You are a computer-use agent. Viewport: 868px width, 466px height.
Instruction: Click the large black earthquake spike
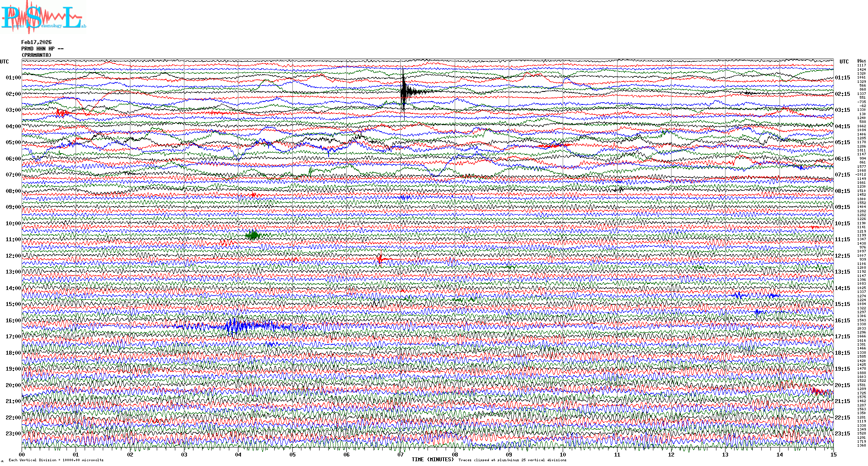[403, 91]
